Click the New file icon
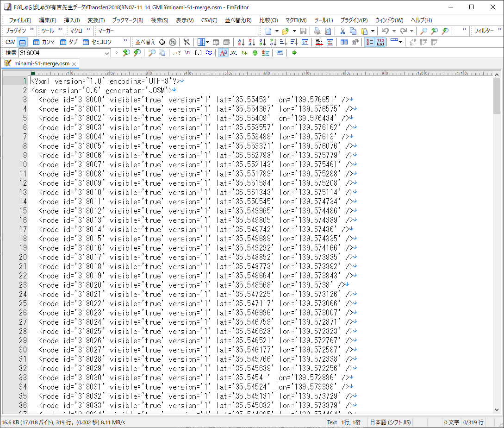The height and width of the screenshot is (428, 504). point(268,31)
